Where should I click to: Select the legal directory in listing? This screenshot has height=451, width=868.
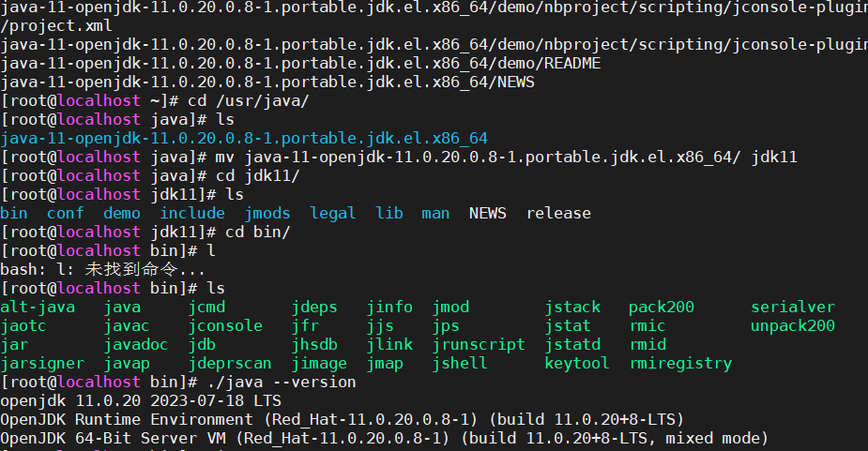pyautogui.click(x=333, y=213)
